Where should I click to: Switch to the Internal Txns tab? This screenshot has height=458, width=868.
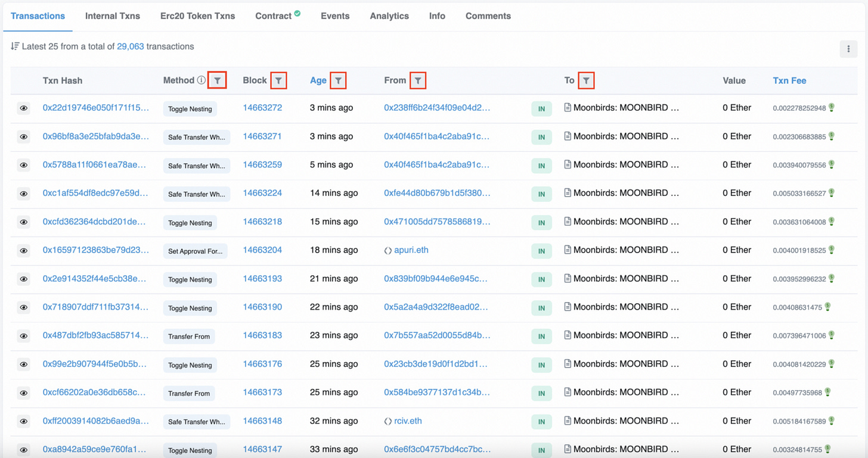113,16
